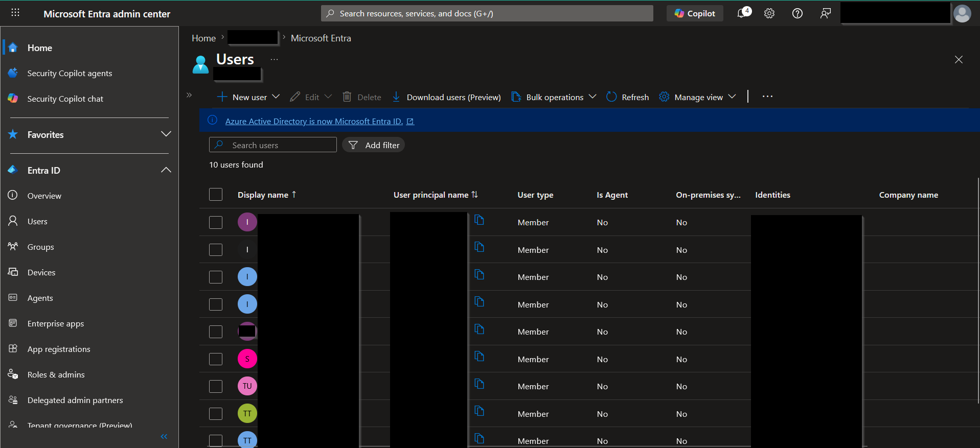The image size is (980, 448).
Task: Open the Manage view dropdown
Action: 697,97
